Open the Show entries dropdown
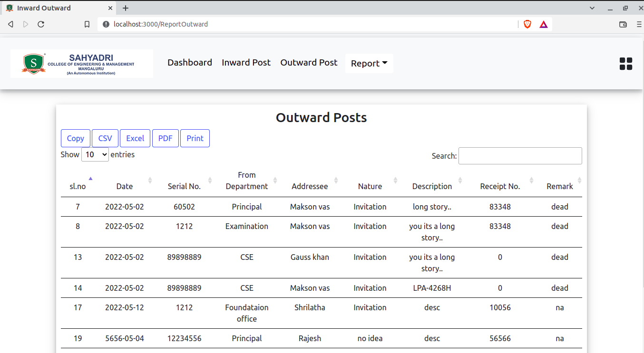The height and width of the screenshot is (353, 644). pyautogui.click(x=95, y=154)
